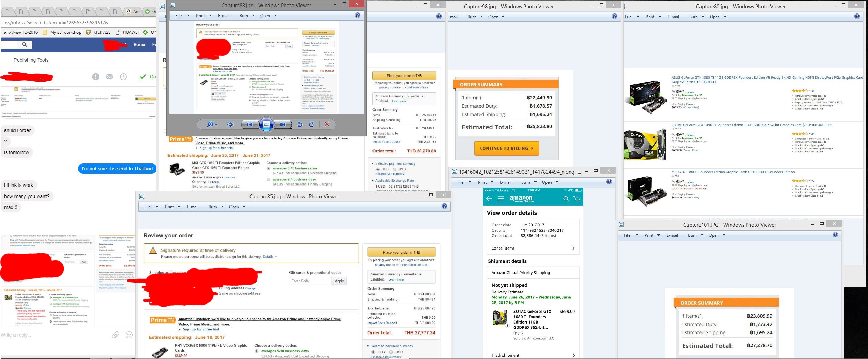The image size is (868, 359).
Task: Click the CONTINUE TO BILLING button
Action: (507, 148)
